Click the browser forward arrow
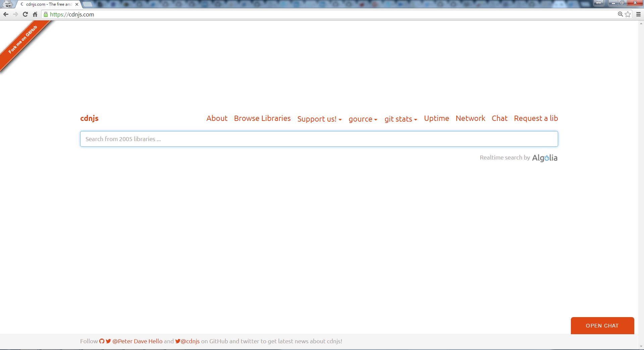The height and width of the screenshot is (350, 644). pyautogui.click(x=15, y=14)
